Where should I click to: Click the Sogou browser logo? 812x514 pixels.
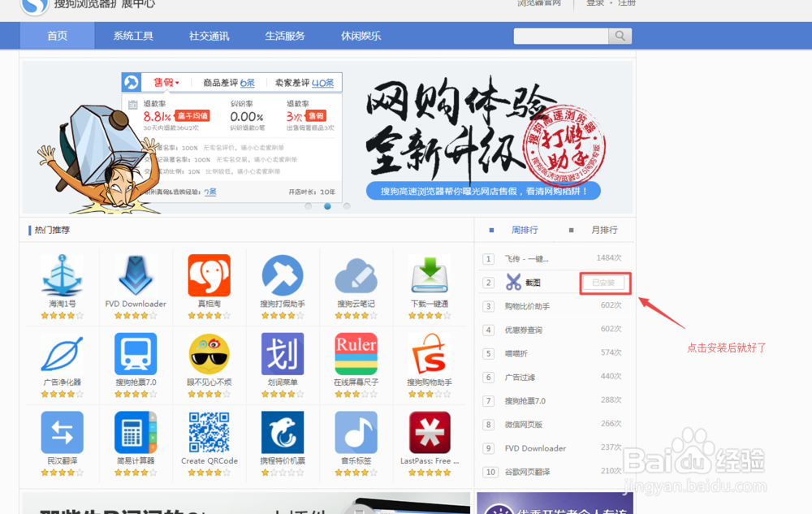coord(34,5)
